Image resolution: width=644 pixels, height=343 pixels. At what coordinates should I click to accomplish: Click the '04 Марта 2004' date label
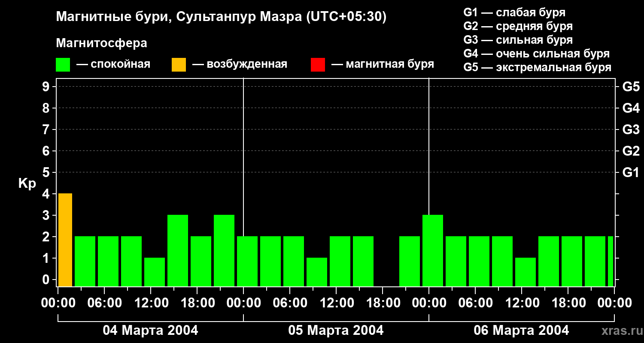point(150,331)
